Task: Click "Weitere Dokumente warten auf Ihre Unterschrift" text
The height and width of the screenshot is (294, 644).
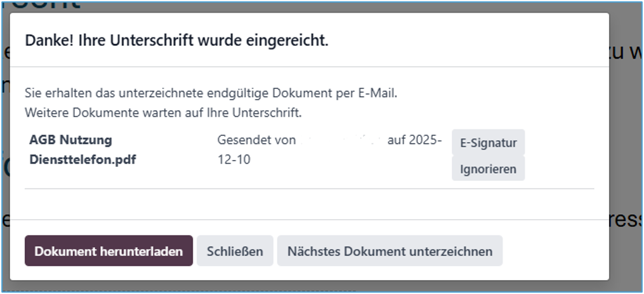Action: 163,113
